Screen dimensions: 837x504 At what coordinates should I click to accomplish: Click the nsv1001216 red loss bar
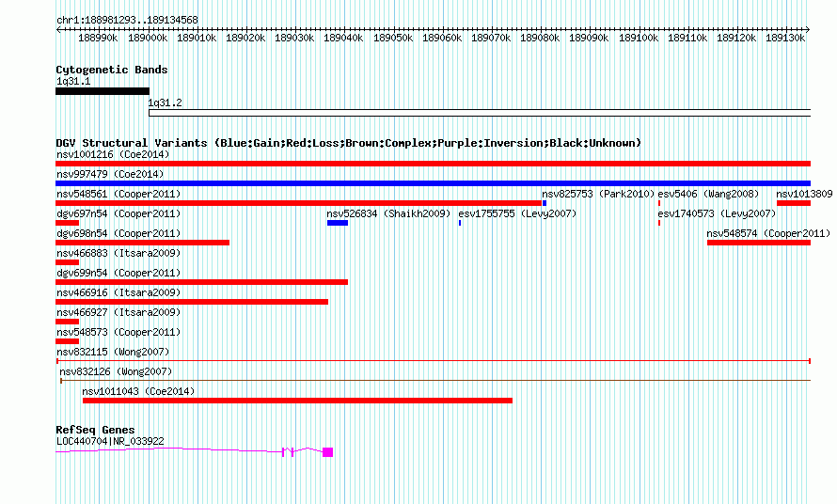pos(433,164)
